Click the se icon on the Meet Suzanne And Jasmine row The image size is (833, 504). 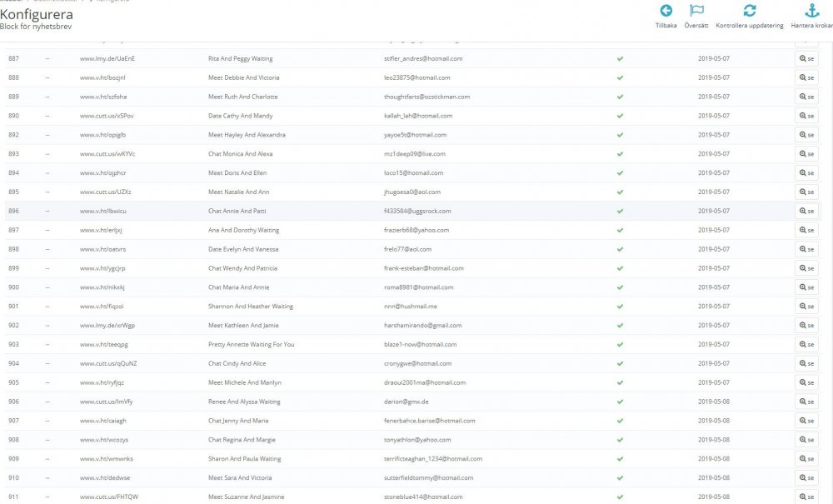(805, 496)
